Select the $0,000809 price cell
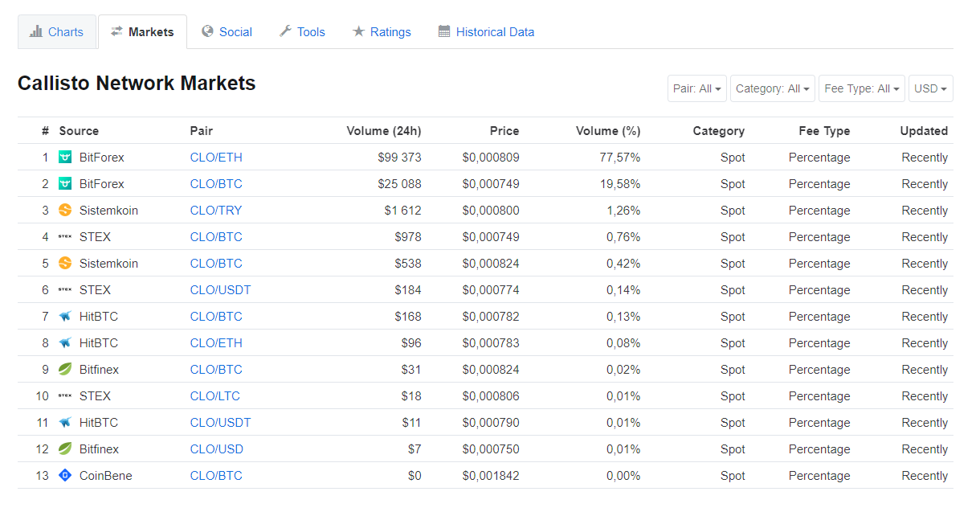The height and width of the screenshot is (512, 980). (491, 158)
